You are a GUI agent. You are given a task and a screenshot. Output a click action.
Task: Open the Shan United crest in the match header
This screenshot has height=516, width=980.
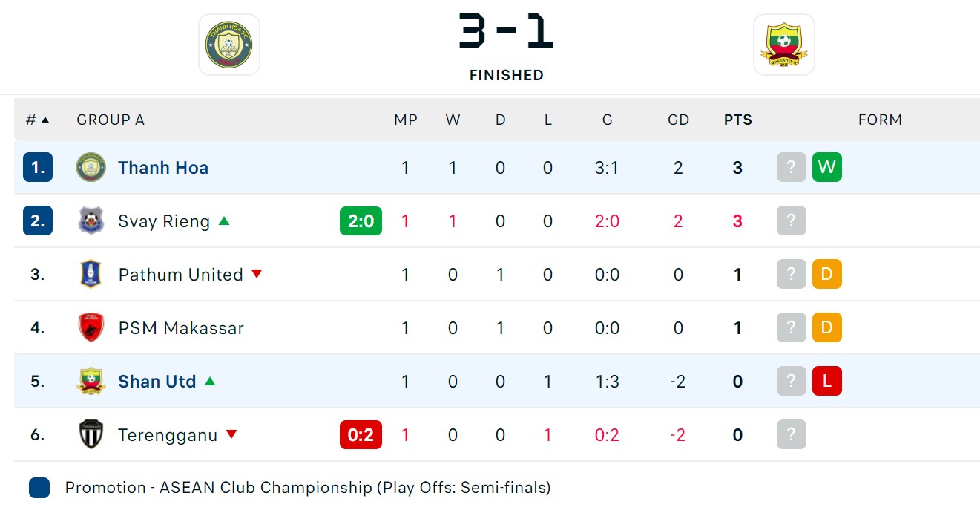point(784,45)
